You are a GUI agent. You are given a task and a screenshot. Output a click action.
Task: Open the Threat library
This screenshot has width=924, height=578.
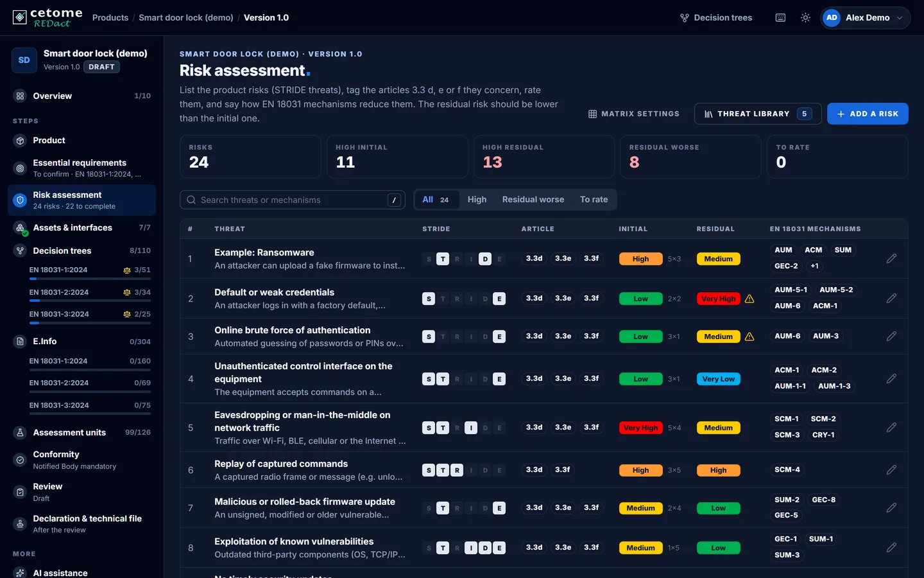pos(758,114)
